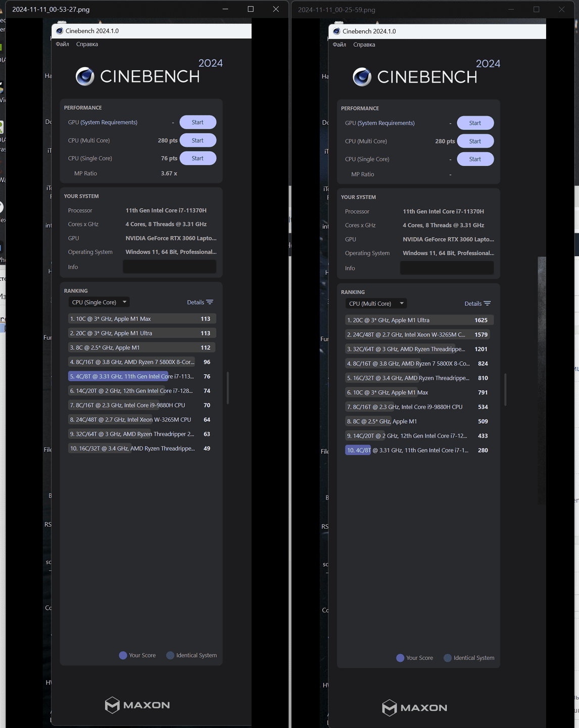Click Your Score legend dot in left window
Viewport: 579px width, 728px height.
click(123, 655)
